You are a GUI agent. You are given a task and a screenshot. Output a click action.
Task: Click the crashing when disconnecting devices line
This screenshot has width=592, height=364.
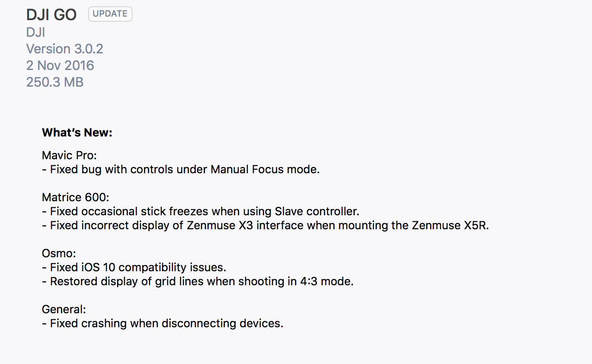click(162, 323)
